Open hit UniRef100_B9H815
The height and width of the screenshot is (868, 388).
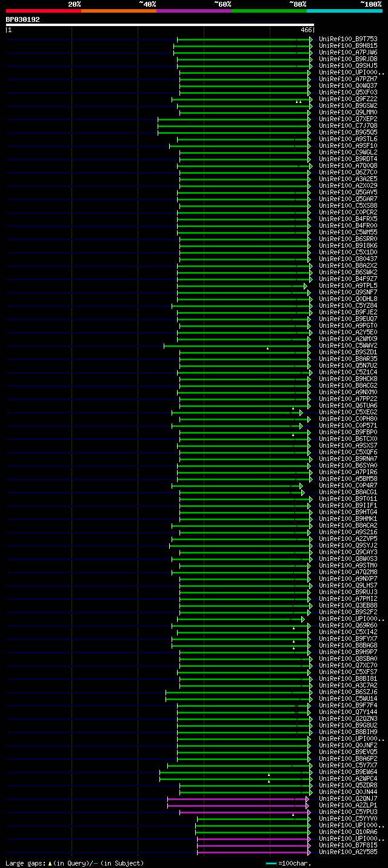pos(348,46)
